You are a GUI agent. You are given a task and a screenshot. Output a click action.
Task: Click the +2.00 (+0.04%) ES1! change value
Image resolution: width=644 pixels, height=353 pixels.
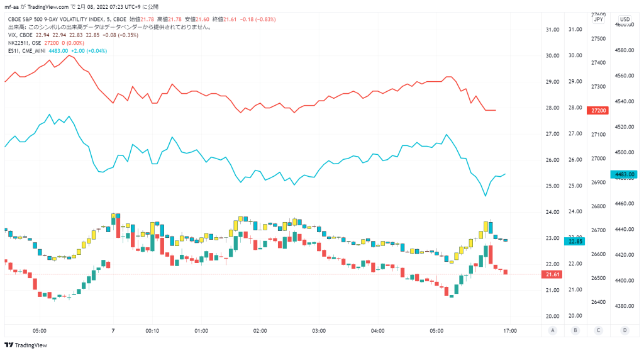pos(89,51)
